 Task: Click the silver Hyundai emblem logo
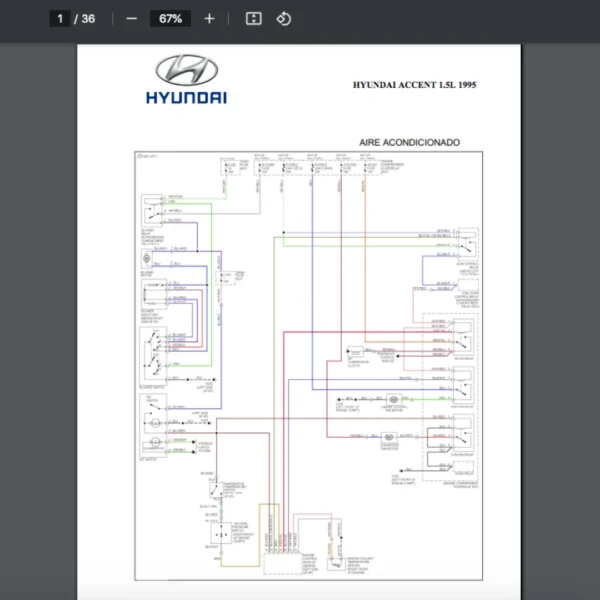tap(186, 71)
